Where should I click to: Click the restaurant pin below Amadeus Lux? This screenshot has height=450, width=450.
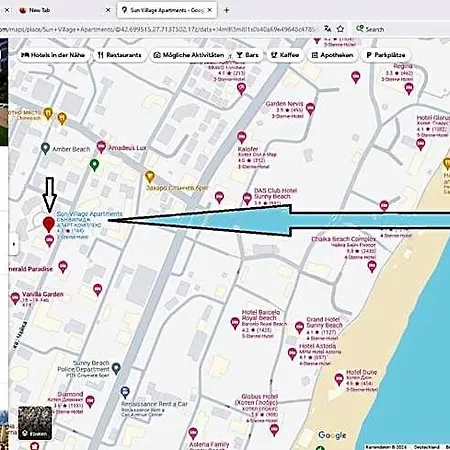(150, 177)
